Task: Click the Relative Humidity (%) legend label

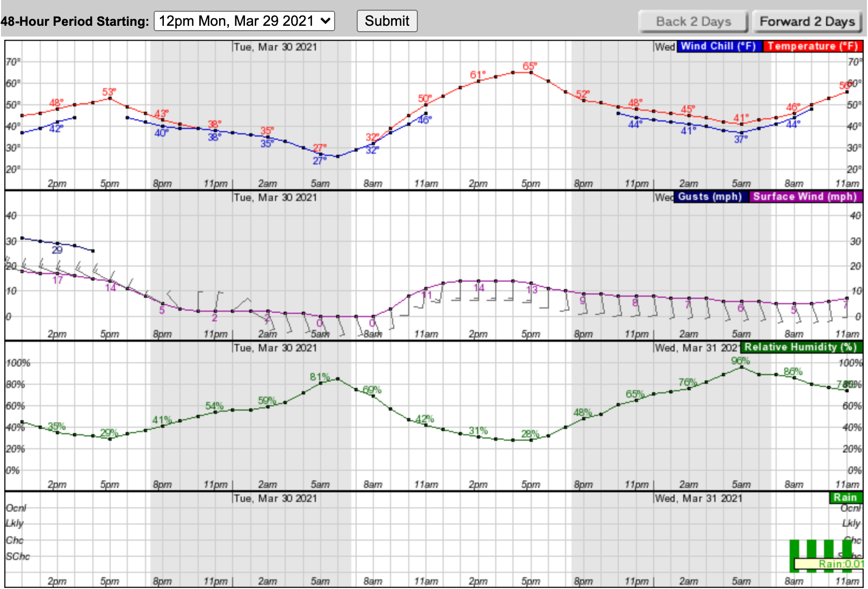Action: coord(800,347)
